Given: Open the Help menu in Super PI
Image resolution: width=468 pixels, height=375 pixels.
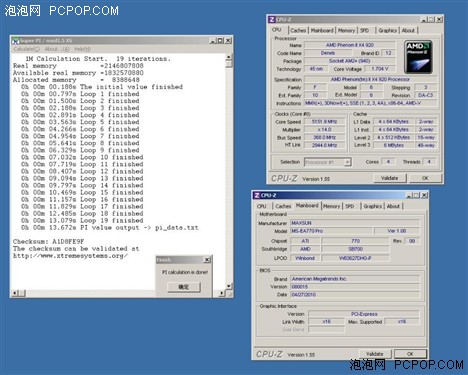Looking at the screenshot, I should [82, 49].
